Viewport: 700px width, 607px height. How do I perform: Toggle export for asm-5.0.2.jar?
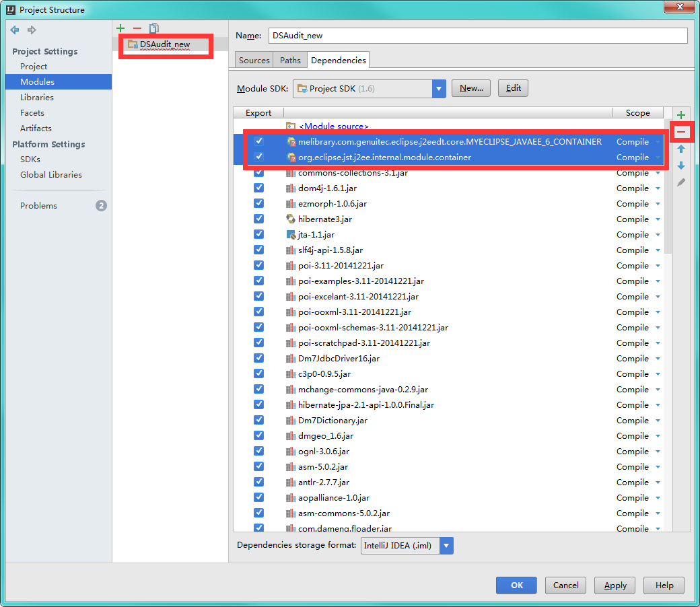(x=259, y=466)
